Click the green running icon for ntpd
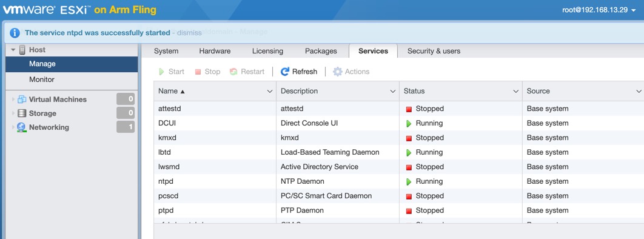The height and width of the screenshot is (239, 644). click(x=409, y=181)
